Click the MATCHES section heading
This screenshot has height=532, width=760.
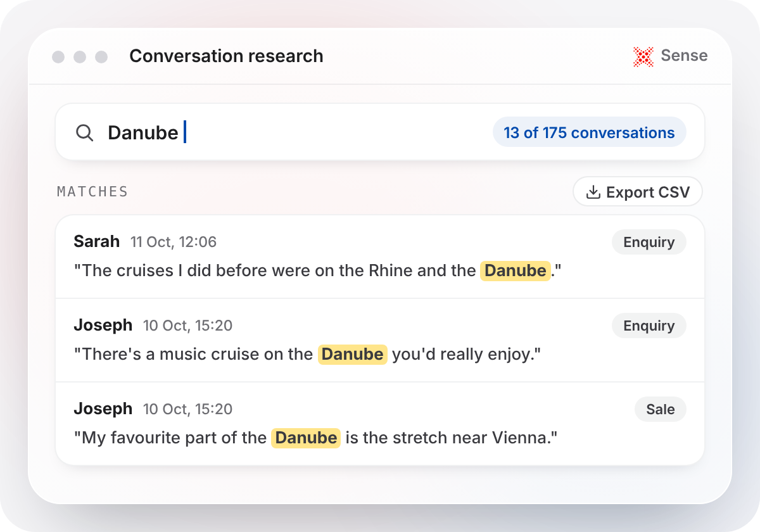coord(92,191)
